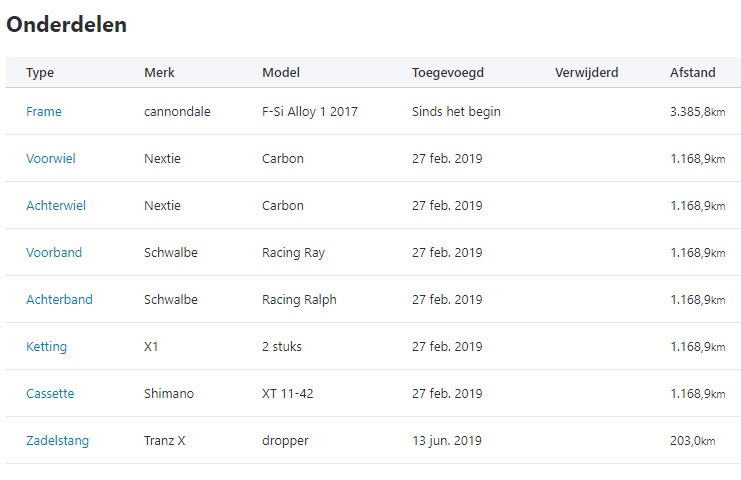Image resolution: width=741 pixels, height=480 pixels.
Task: Click the Ketting link
Action: (x=46, y=347)
